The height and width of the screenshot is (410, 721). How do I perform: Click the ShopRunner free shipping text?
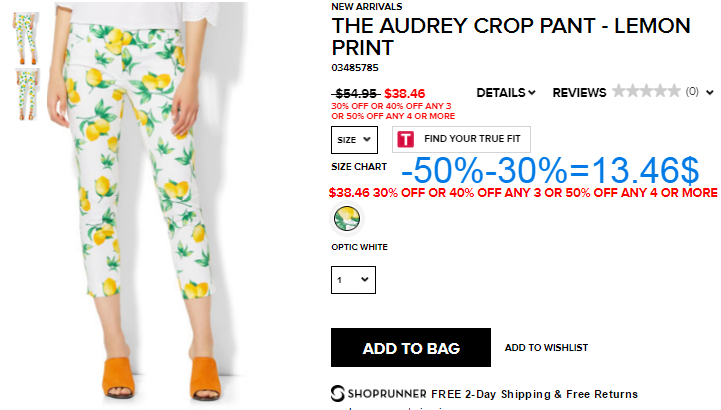point(535,394)
